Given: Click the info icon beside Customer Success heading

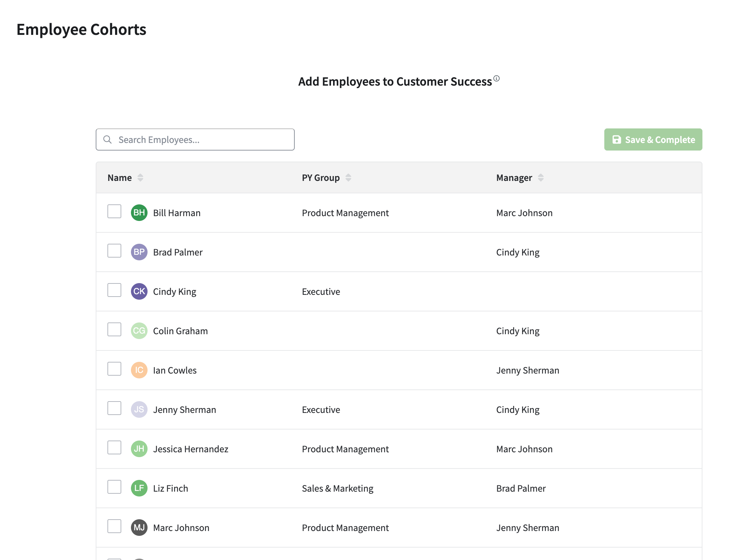Looking at the screenshot, I should (497, 78).
